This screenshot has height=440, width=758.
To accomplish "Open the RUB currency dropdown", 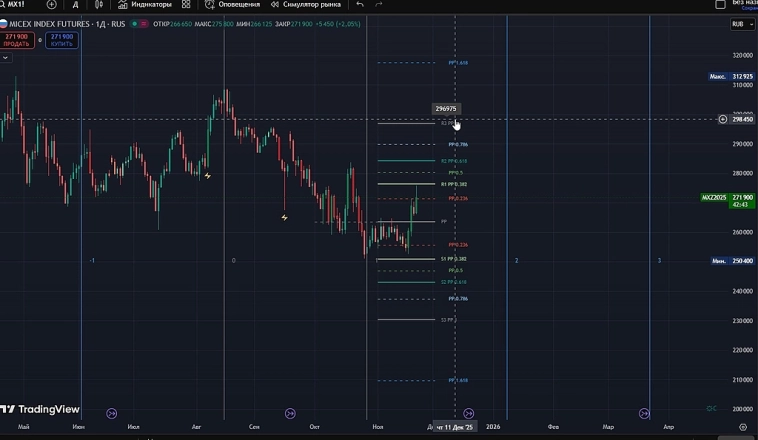I will point(741,24).
